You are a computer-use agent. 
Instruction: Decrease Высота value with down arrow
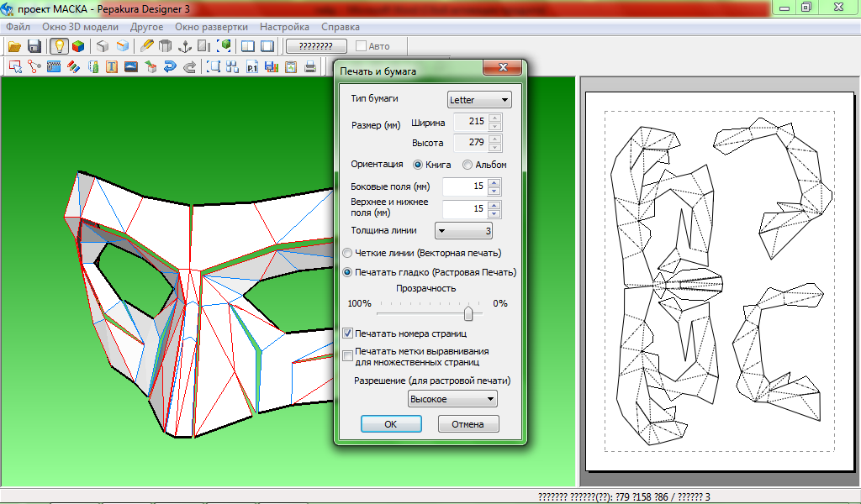[494, 147]
